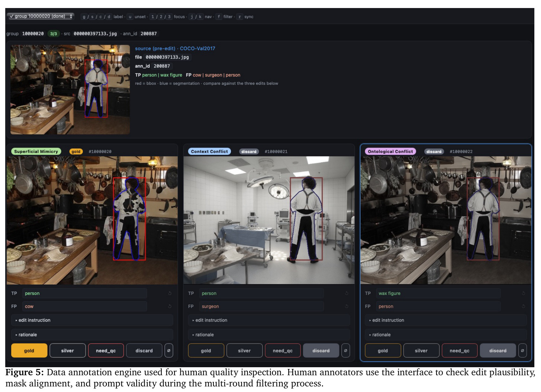541x392 pixels.
Task: Click the Superficial Mimicry tag
Action: pos(36,151)
